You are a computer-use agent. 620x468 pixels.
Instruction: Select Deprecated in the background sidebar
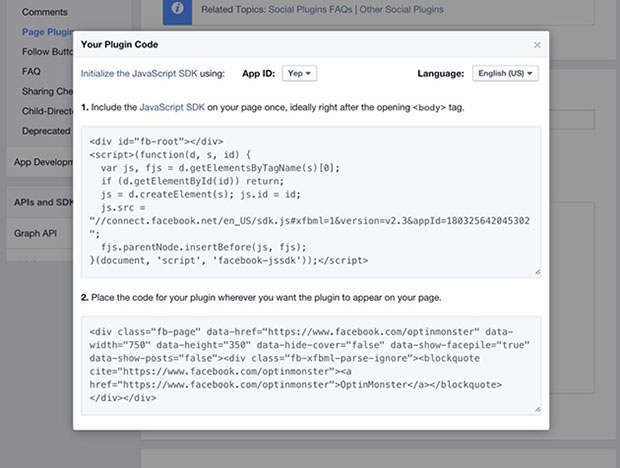(46, 131)
